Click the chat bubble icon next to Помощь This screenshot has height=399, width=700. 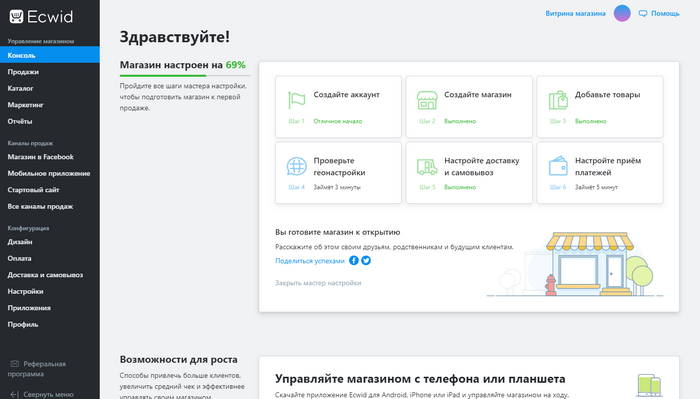643,13
